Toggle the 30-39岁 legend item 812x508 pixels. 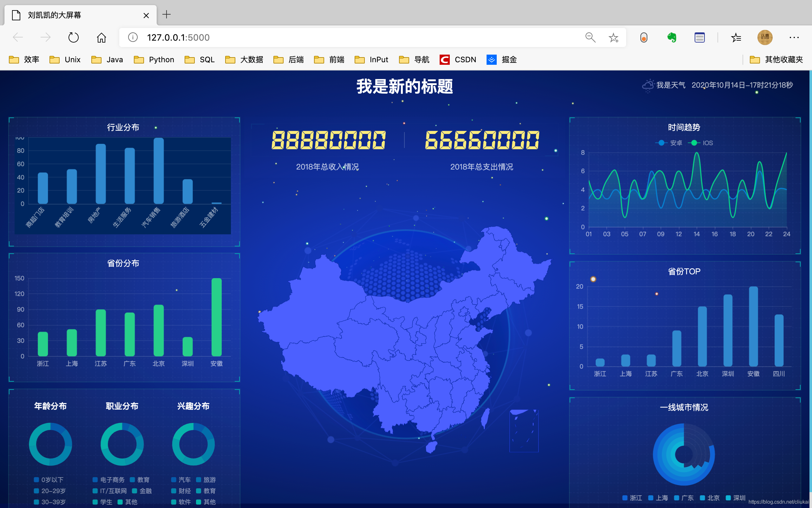(x=50, y=502)
